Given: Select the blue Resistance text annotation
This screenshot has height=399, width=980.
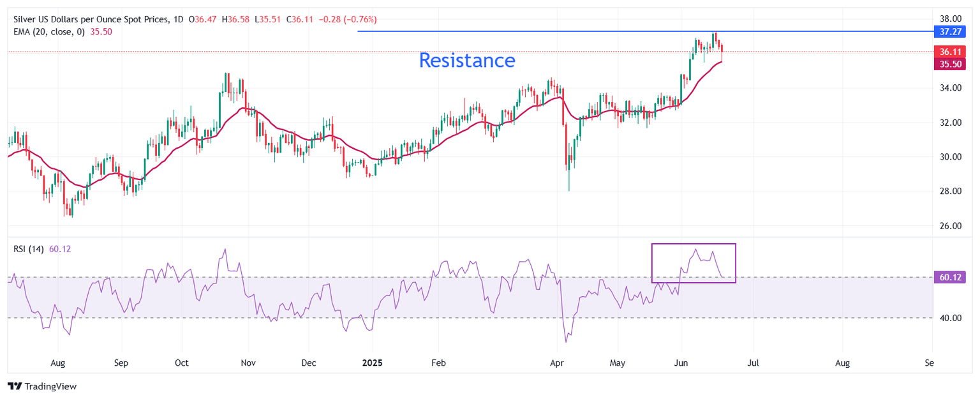Looking at the screenshot, I should [x=466, y=60].
